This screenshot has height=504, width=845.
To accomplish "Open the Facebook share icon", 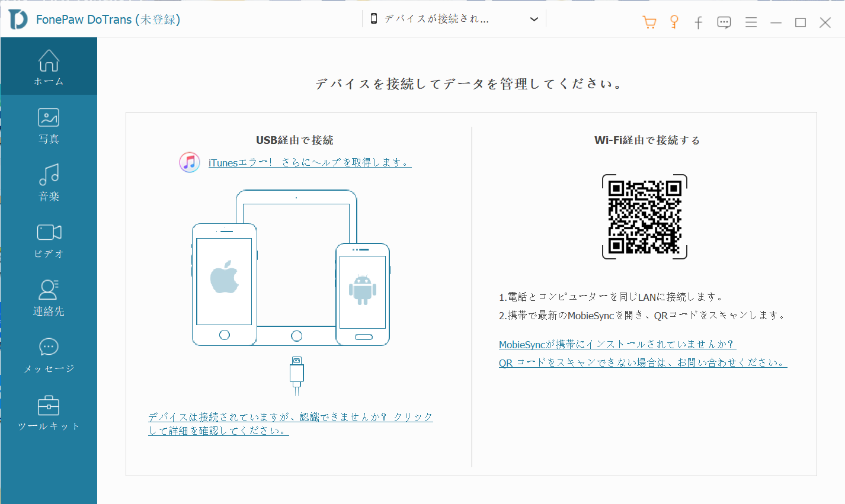I will coord(699,23).
